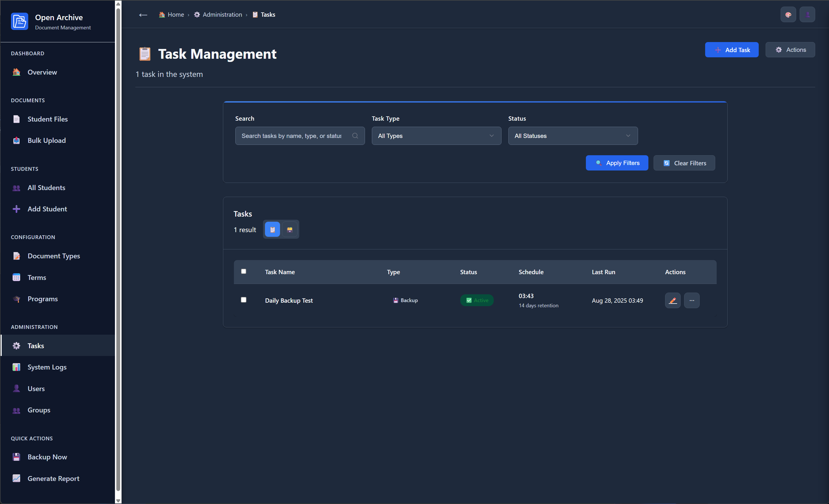Open Bulk Upload page
The height and width of the screenshot is (504, 829).
click(x=58, y=141)
